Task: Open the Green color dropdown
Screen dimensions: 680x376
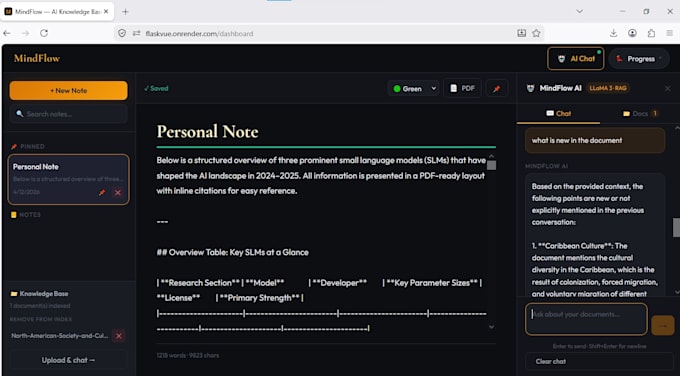Action: click(413, 88)
